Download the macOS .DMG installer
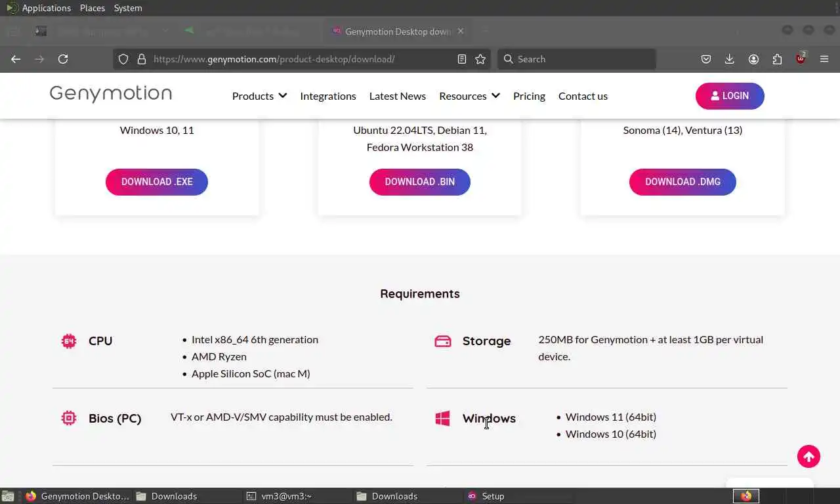Viewport: 840px width, 504px height. 682,182
